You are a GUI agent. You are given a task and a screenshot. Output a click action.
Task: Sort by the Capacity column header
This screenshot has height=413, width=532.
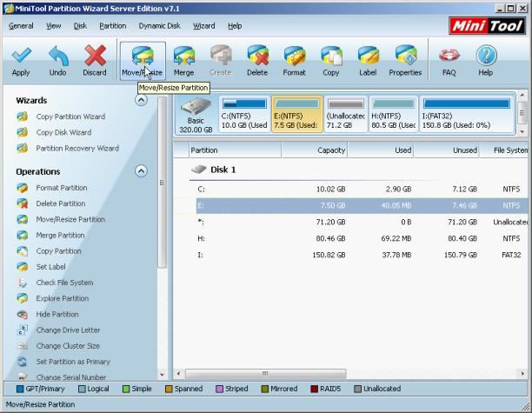click(x=314, y=150)
